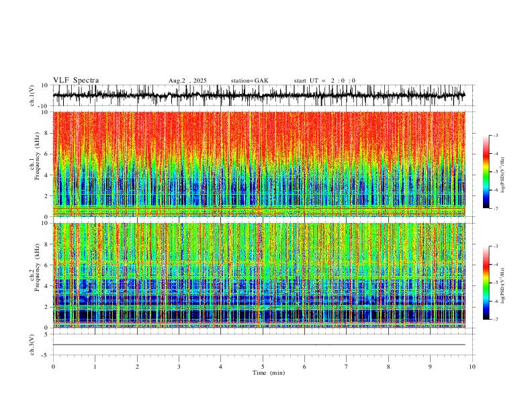
Task: Click the time axis tick '2'
Action: pyautogui.click(x=137, y=367)
